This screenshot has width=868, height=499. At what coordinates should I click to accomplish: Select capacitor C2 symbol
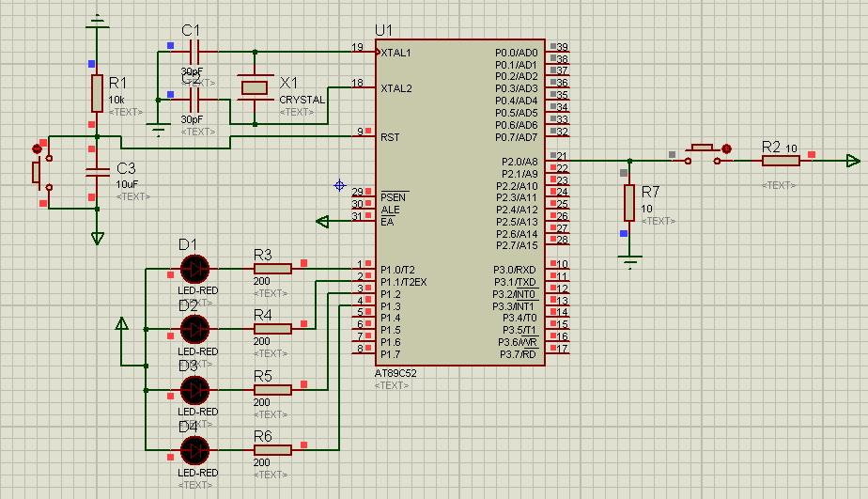(194, 100)
